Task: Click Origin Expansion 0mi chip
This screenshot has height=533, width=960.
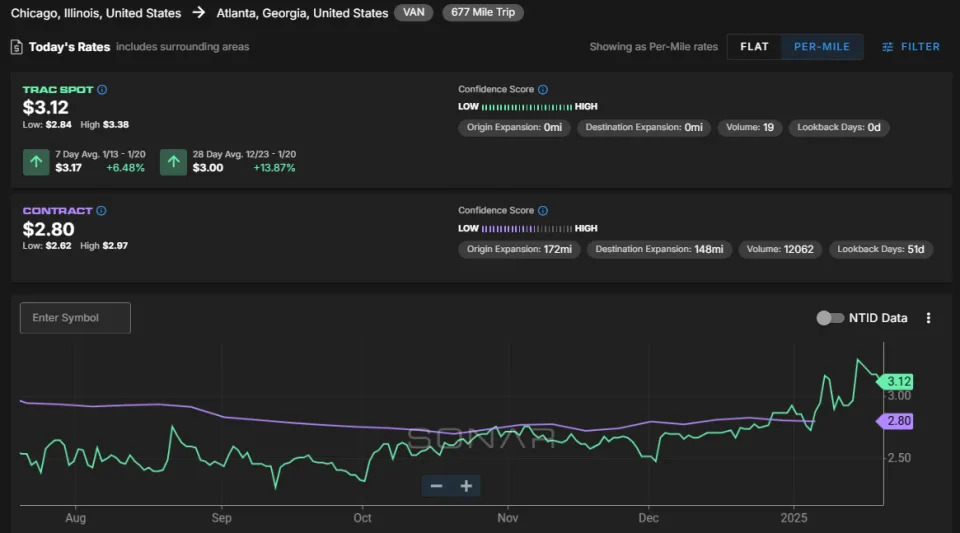Action: point(514,127)
